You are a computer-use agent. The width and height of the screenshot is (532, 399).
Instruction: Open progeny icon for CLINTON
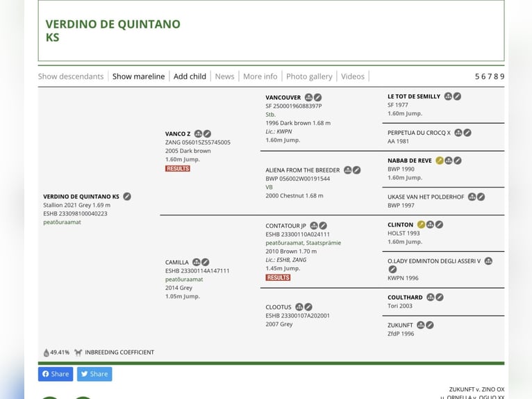[x=430, y=225]
